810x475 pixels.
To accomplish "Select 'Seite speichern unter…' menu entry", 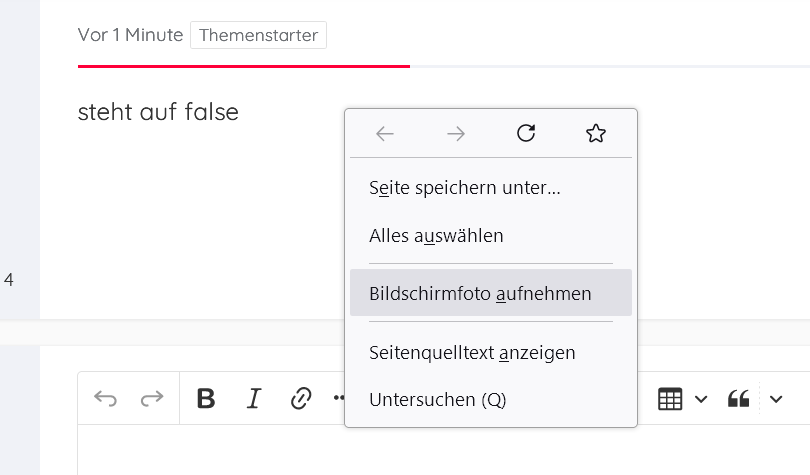I will [x=464, y=187].
